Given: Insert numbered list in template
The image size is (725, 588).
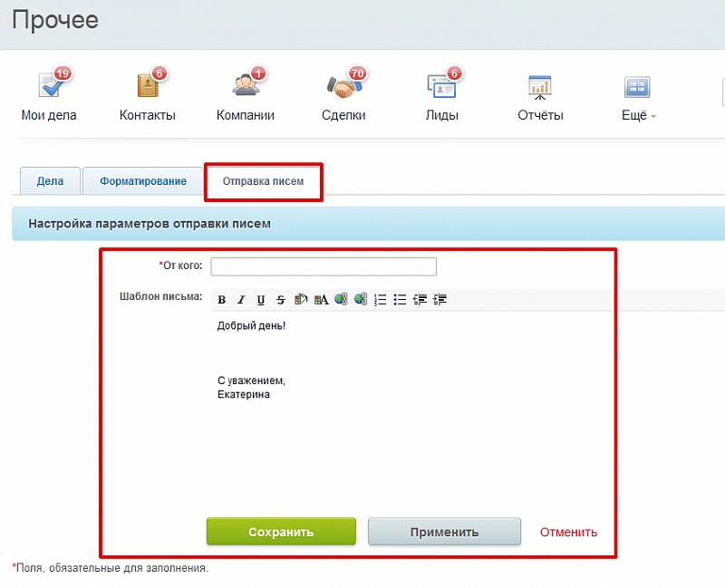Looking at the screenshot, I should 381,300.
